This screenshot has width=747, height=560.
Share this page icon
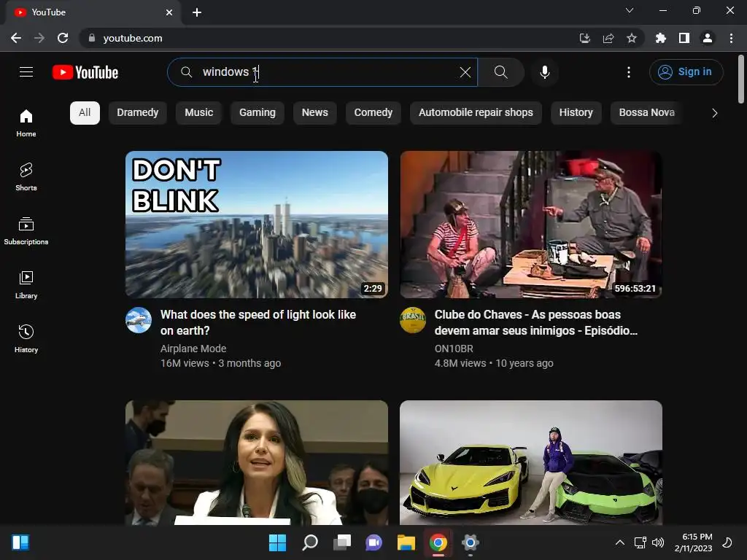(608, 38)
